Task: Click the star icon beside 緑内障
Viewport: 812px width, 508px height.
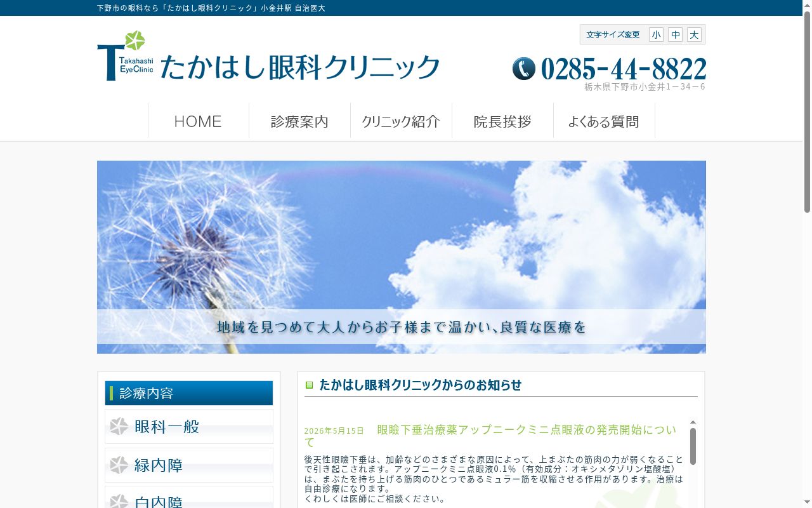Action: pos(119,465)
